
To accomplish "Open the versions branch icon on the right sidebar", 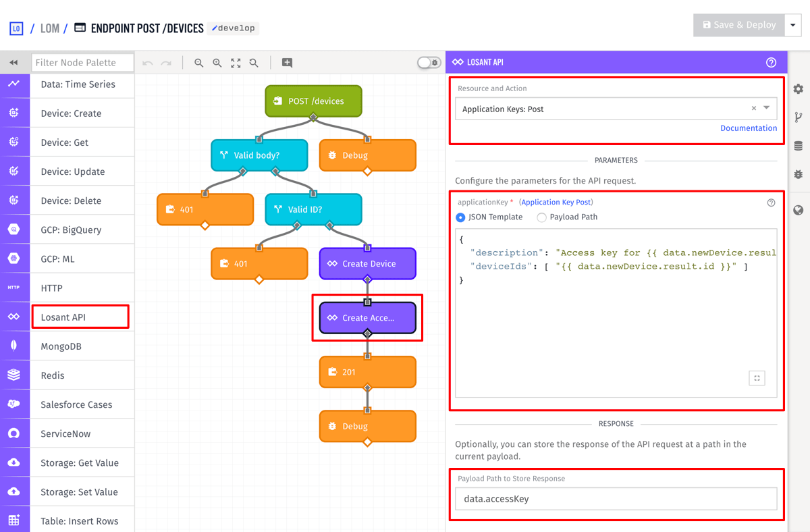I will click(x=799, y=117).
